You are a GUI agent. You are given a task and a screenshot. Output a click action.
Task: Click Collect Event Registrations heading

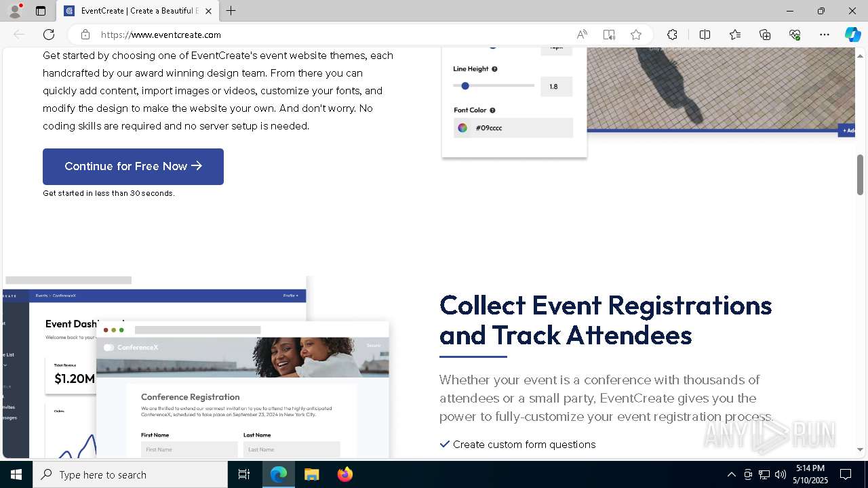[606, 320]
